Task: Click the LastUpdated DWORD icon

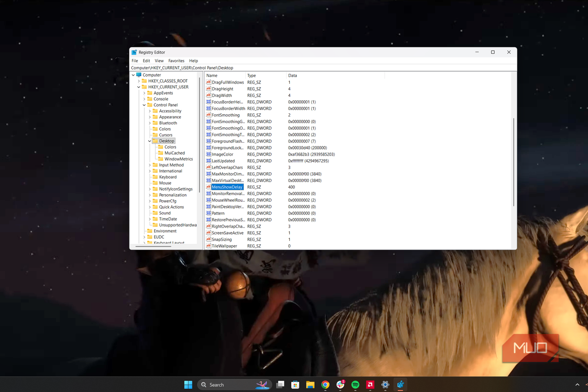Action: click(x=209, y=161)
